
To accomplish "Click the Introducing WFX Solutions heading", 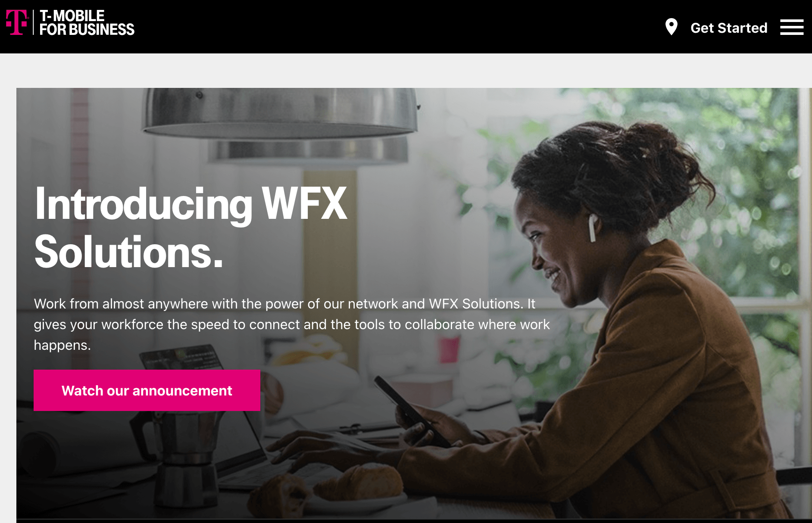I will (x=191, y=227).
